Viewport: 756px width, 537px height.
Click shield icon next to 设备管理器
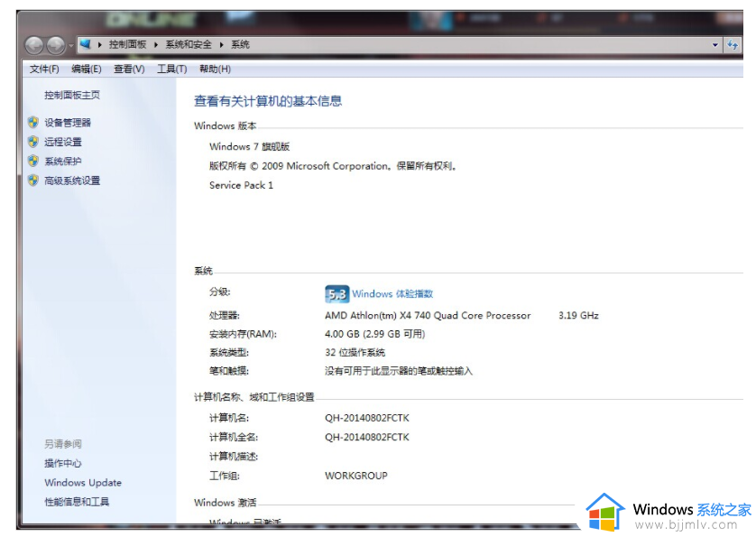pyautogui.click(x=33, y=122)
